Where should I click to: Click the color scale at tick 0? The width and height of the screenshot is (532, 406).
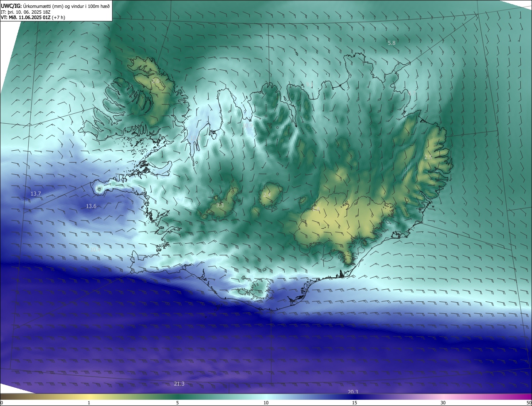(x=2, y=403)
